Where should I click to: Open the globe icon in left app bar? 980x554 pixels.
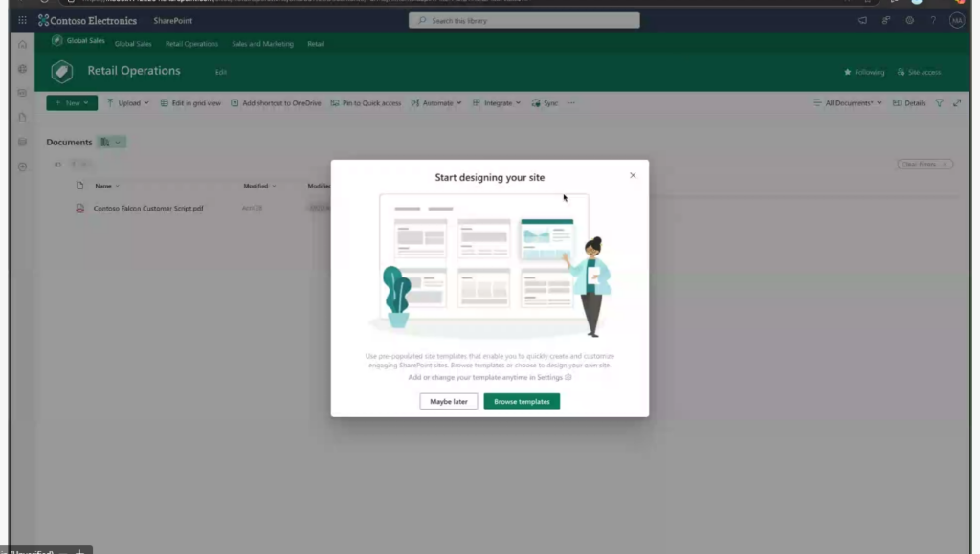click(23, 69)
